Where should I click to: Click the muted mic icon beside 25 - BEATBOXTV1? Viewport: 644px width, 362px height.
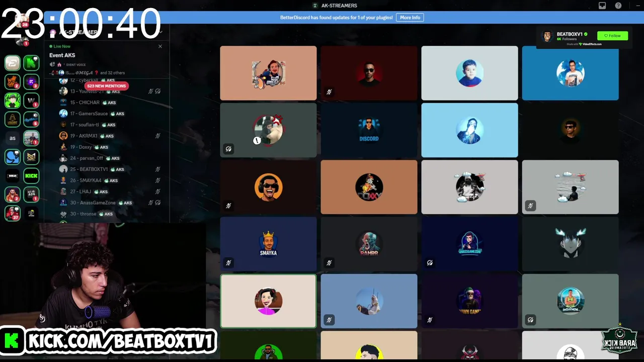coord(157,169)
